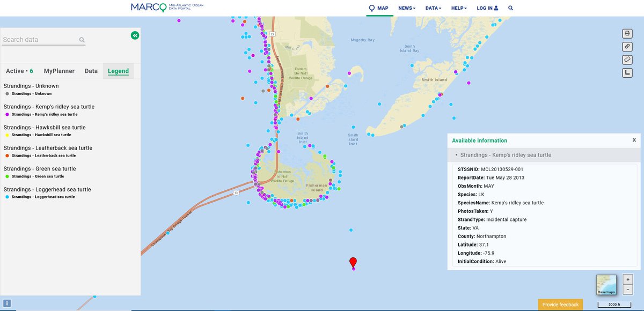Click 'Strandings - Hawksbill sea turtle' legend heading

45,128
